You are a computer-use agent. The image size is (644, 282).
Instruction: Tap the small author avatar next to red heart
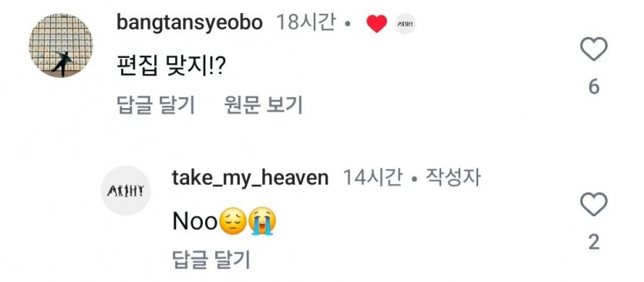click(x=406, y=24)
